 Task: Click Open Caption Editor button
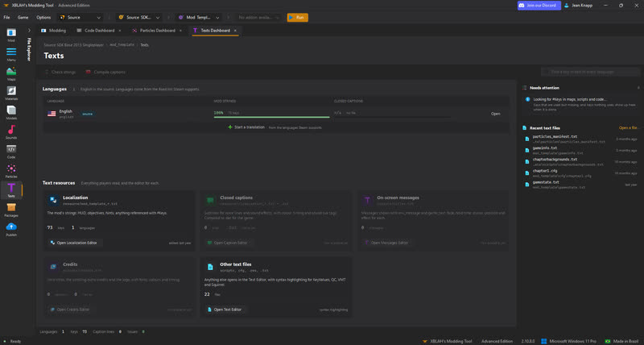coord(228,243)
